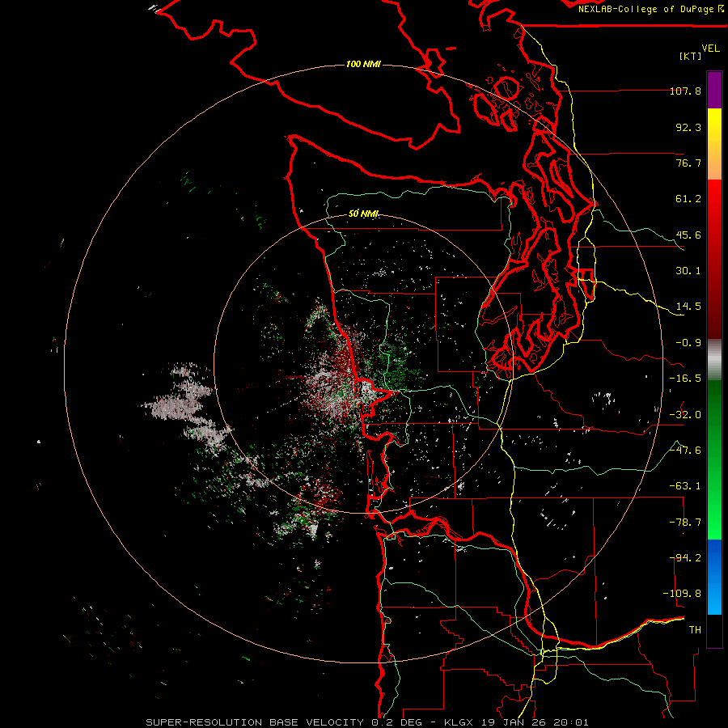Click the SUPER-RESOLUTION BASE VELOCITY caption
Screen dimensions: 728x728
[x=255, y=722]
